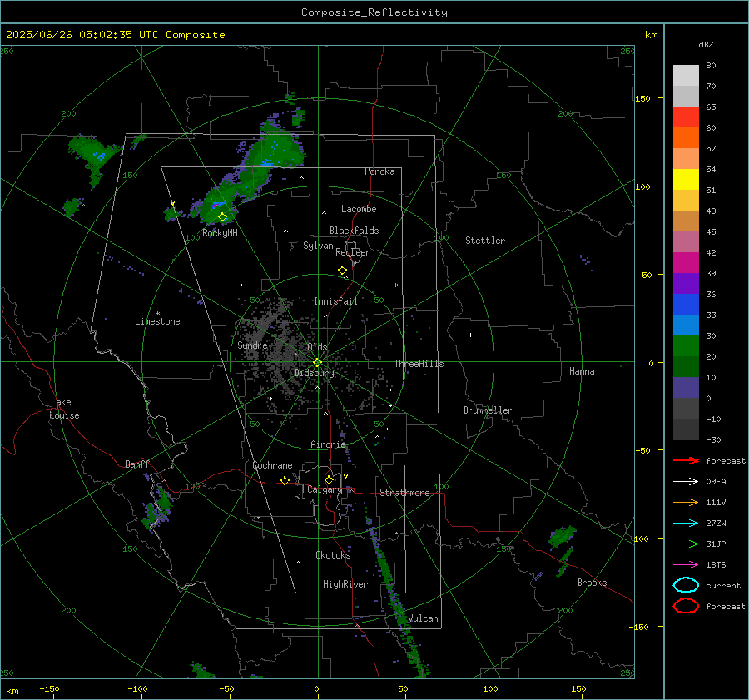The height and width of the screenshot is (700, 749).
Task: Click the Hanna label
Action: pos(582,371)
